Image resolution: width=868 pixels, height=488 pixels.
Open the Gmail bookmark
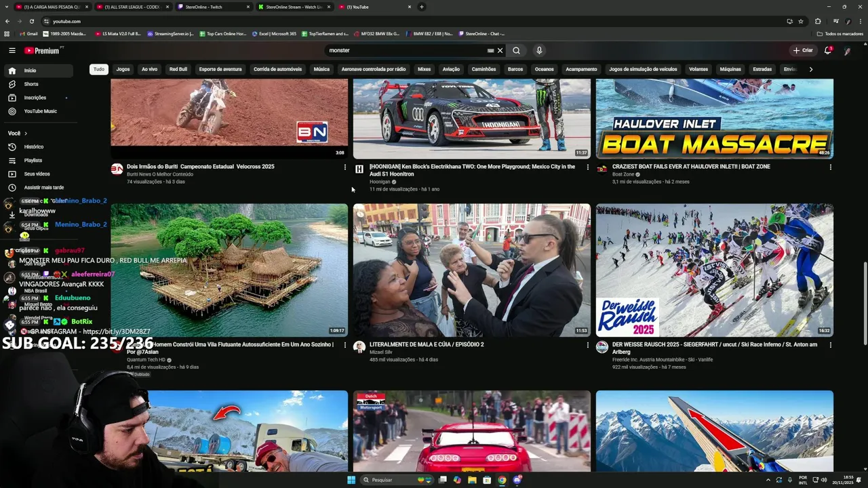tap(28, 33)
